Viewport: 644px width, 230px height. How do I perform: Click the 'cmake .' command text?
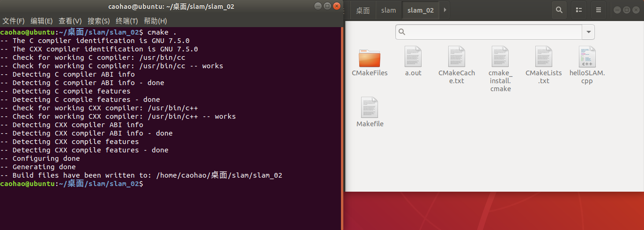click(x=162, y=32)
